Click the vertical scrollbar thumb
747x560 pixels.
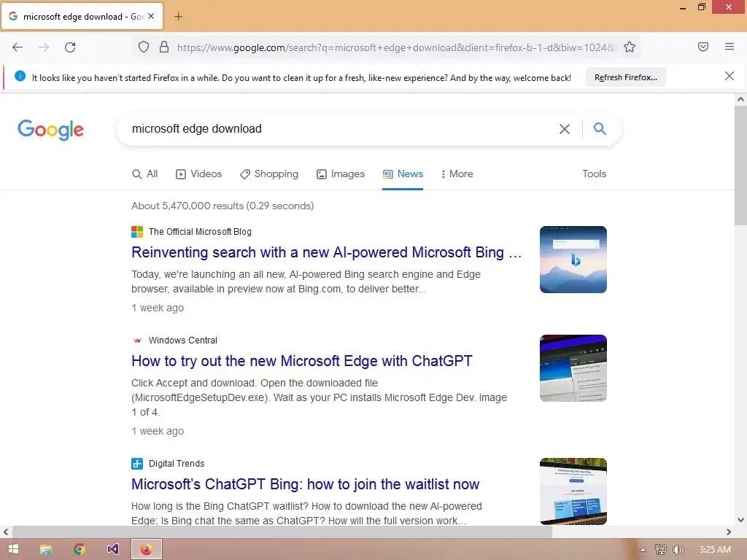click(x=740, y=167)
